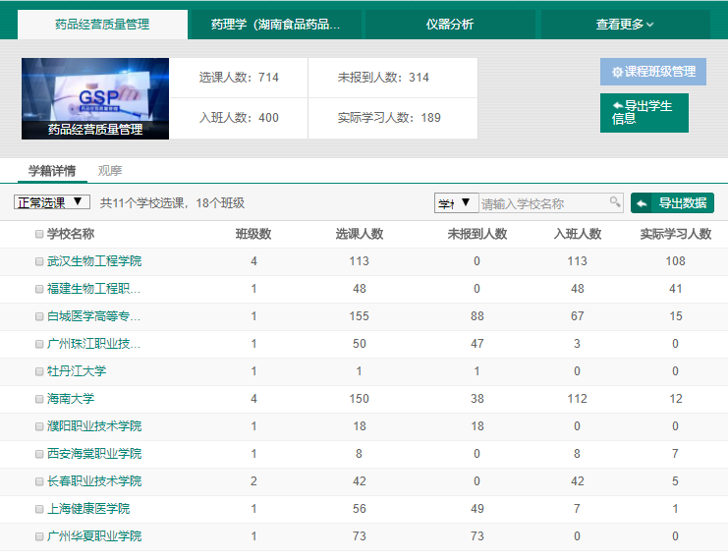Open the 药品经营质量管理 course thumbnail

tap(95, 98)
